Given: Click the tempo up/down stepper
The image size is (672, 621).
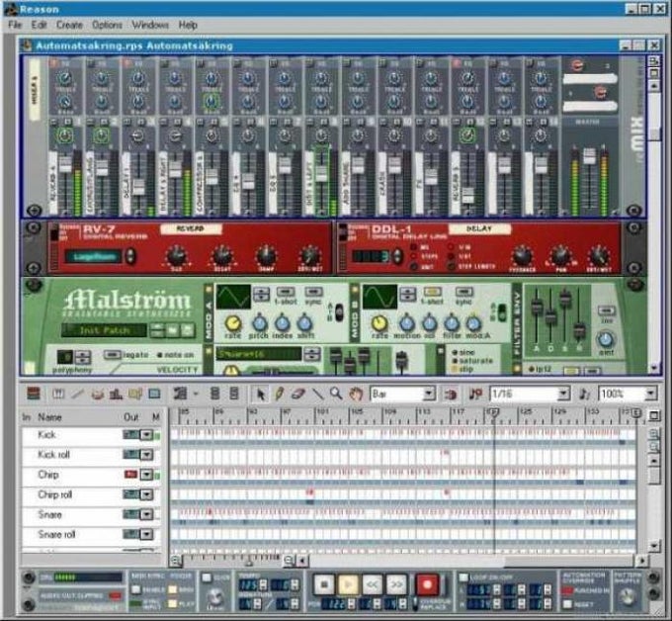Looking at the screenshot, I should click(263, 585).
